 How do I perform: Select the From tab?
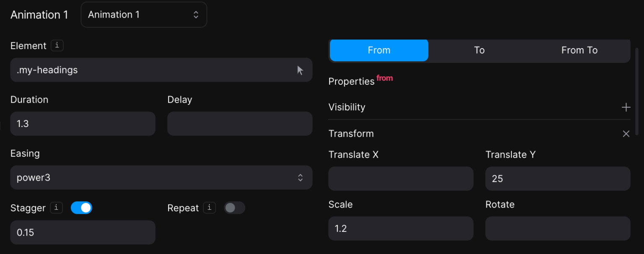[379, 50]
